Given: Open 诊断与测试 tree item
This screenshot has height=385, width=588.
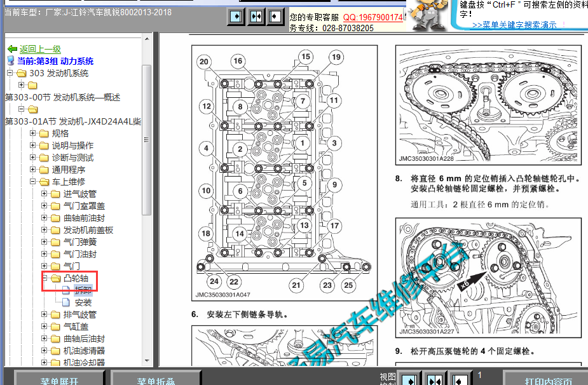Looking at the screenshot, I should point(72,158).
